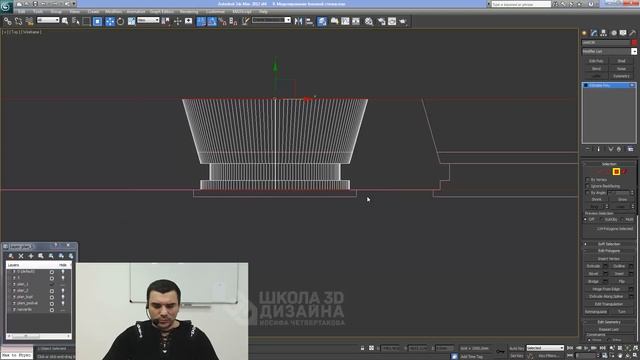Toggle the 3D Snaps button
This screenshot has height=360, width=640.
click(201, 21)
